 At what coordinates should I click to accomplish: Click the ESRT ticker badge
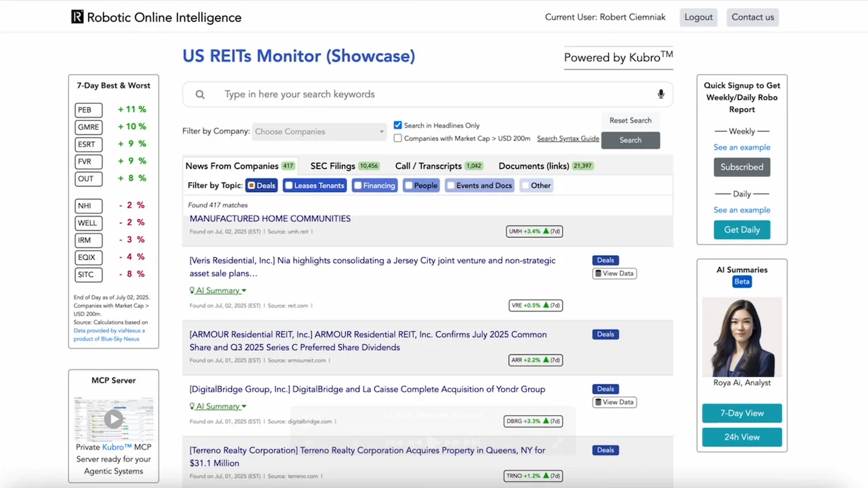89,145
